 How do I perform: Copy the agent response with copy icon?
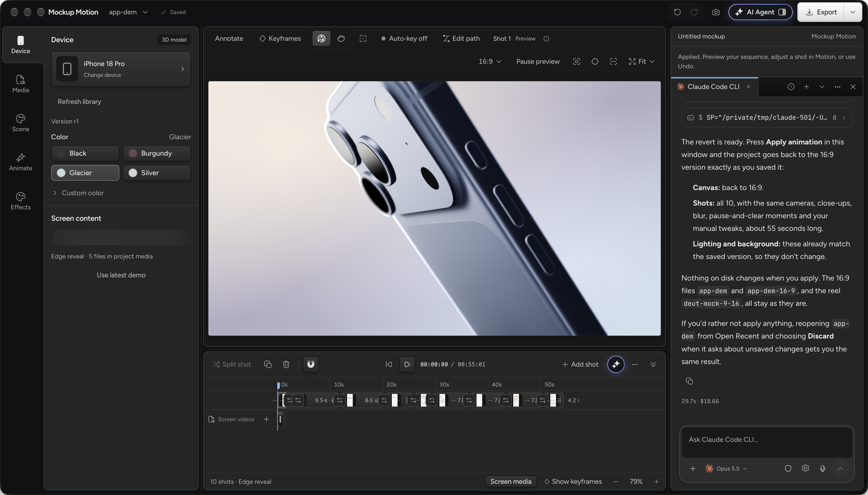[689, 381]
